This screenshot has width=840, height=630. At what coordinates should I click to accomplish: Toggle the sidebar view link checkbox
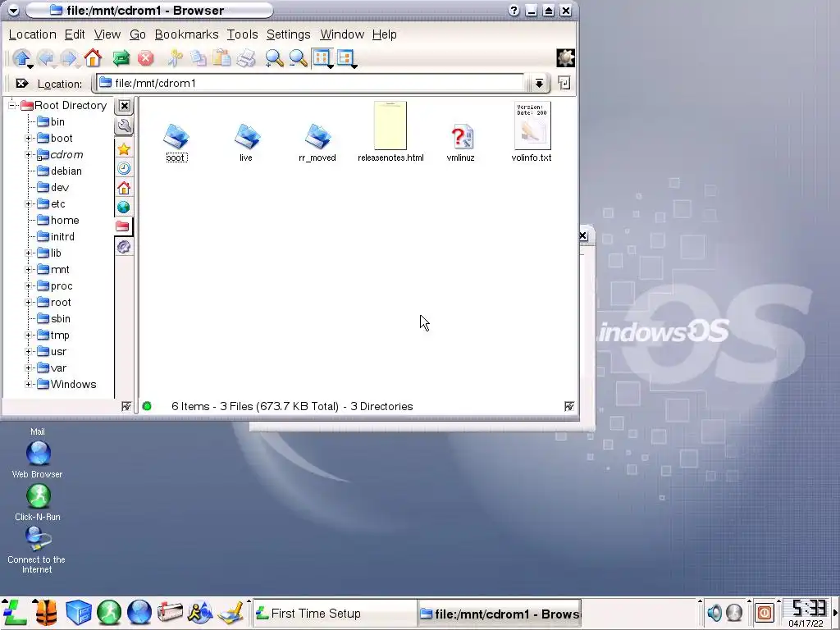click(126, 407)
